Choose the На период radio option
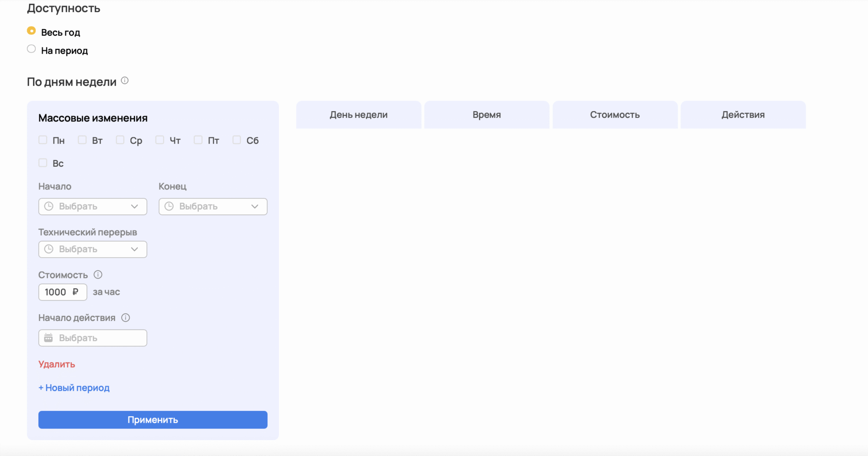 tap(31, 49)
